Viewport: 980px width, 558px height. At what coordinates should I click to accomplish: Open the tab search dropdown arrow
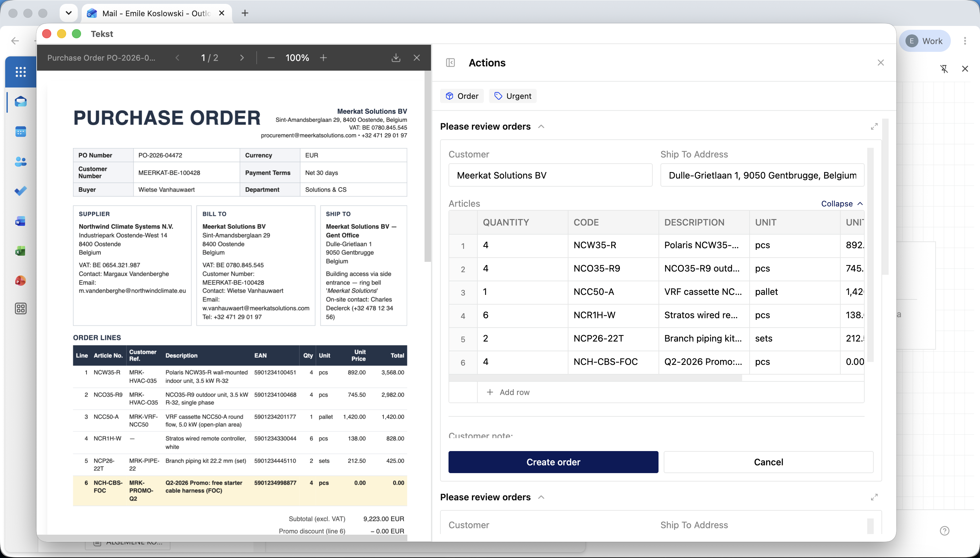[69, 13]
